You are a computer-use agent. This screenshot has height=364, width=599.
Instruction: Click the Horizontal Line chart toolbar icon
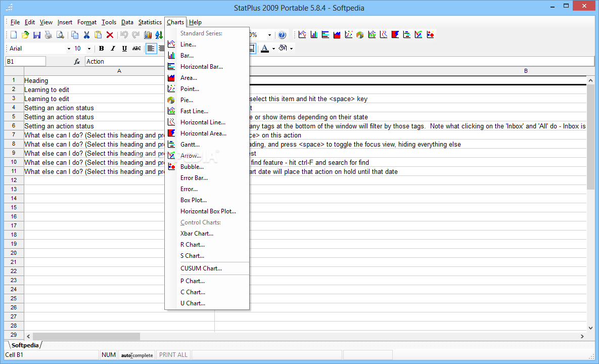(384, 35)
